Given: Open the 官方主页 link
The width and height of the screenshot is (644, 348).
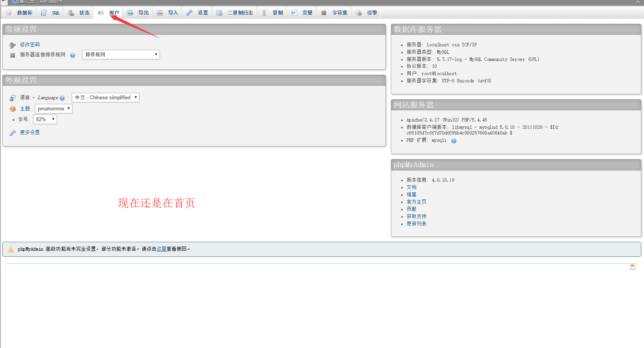Looking at the screenshot, I should (x=417, y=202).
